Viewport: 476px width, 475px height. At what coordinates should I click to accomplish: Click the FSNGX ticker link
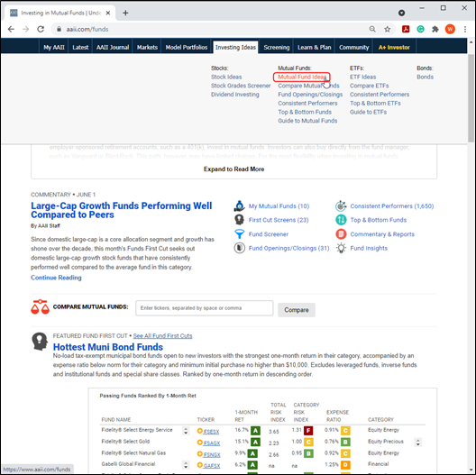212,454
